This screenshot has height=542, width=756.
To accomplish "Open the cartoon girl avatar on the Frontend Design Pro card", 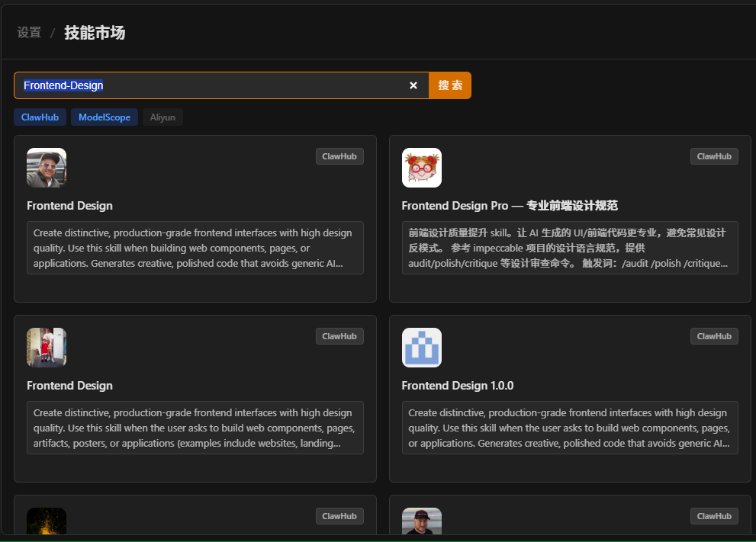I will coord(421,168).
